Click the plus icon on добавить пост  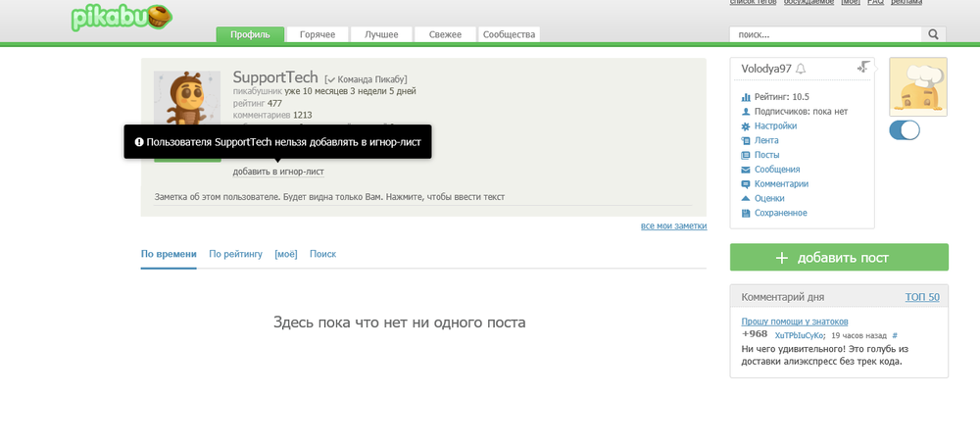pyautogui.click(x=781, y=258)
